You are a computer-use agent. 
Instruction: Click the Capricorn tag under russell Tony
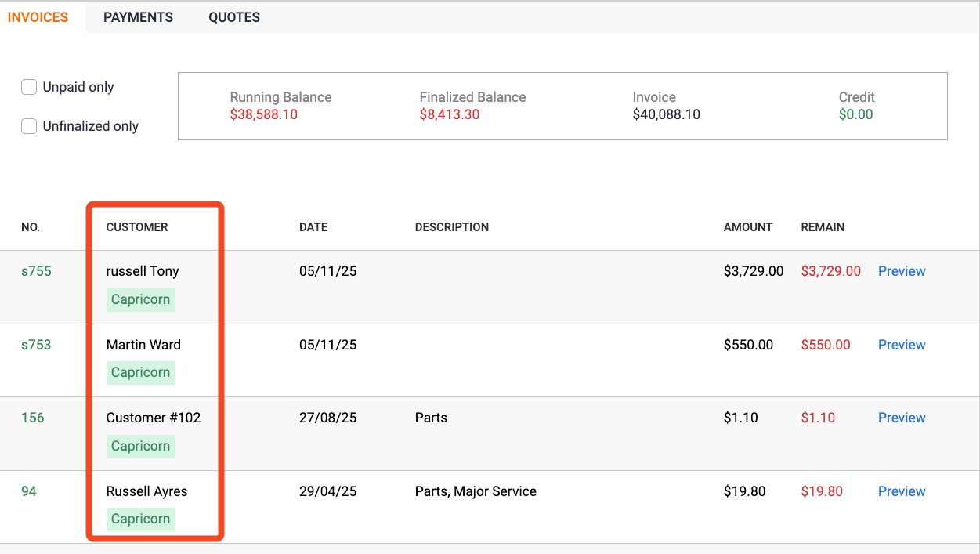coord(140,299)
